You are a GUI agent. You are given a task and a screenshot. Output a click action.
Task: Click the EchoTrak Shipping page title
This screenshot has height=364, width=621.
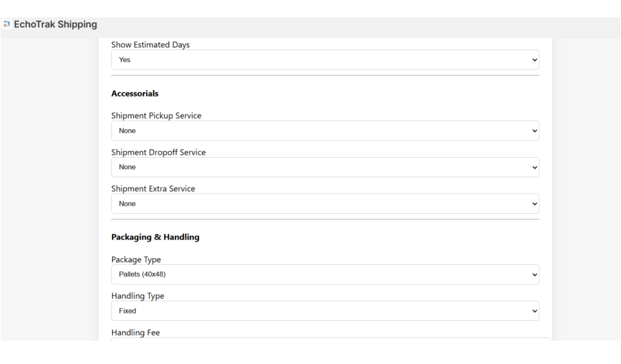point(55,25)
